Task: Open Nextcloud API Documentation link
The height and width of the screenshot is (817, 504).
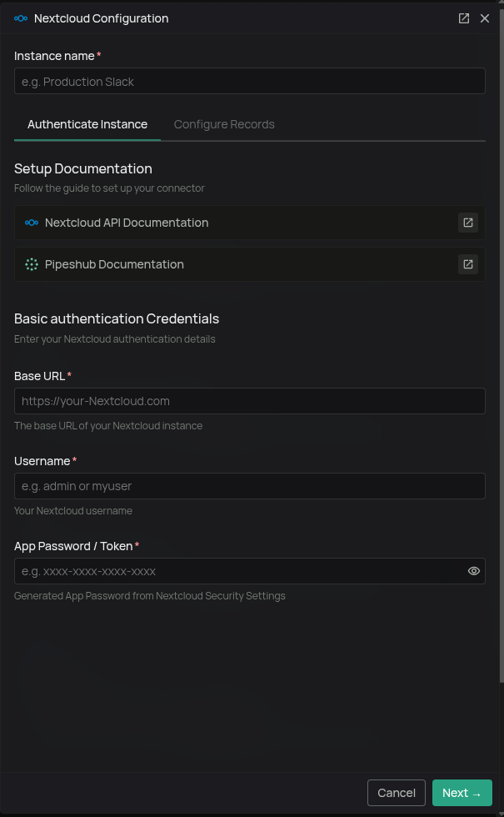Action: [250, 223]
